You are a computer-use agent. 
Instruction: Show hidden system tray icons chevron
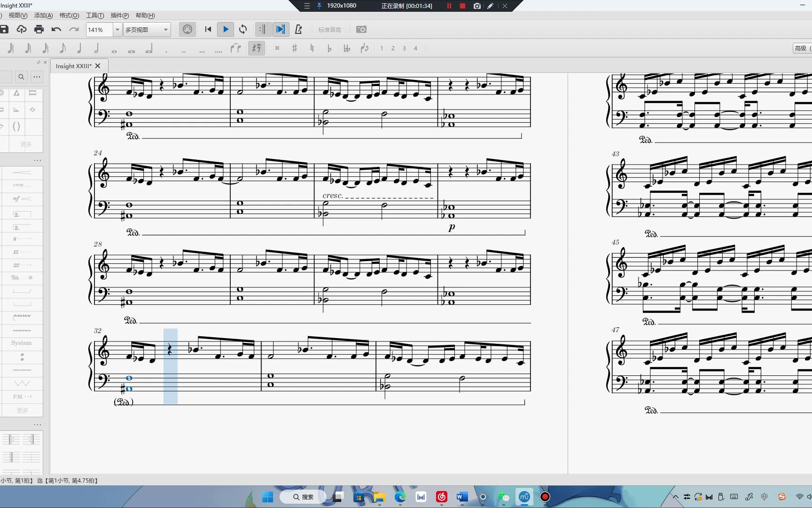[x=675, y=497]
